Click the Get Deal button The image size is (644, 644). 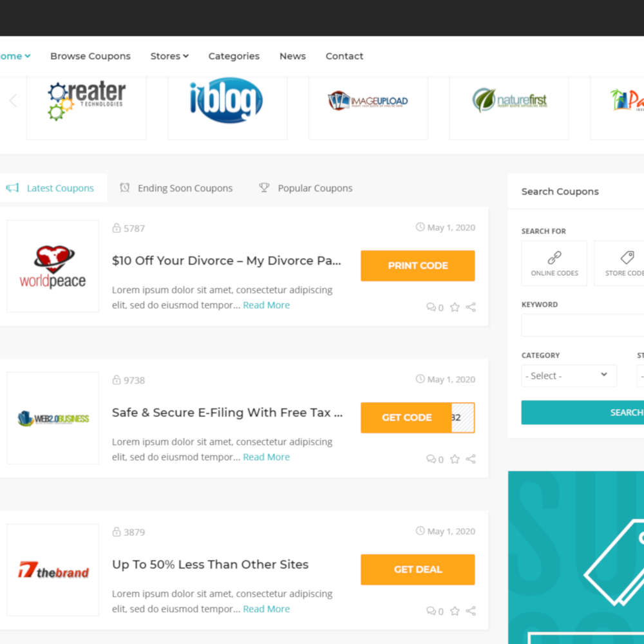417,569
